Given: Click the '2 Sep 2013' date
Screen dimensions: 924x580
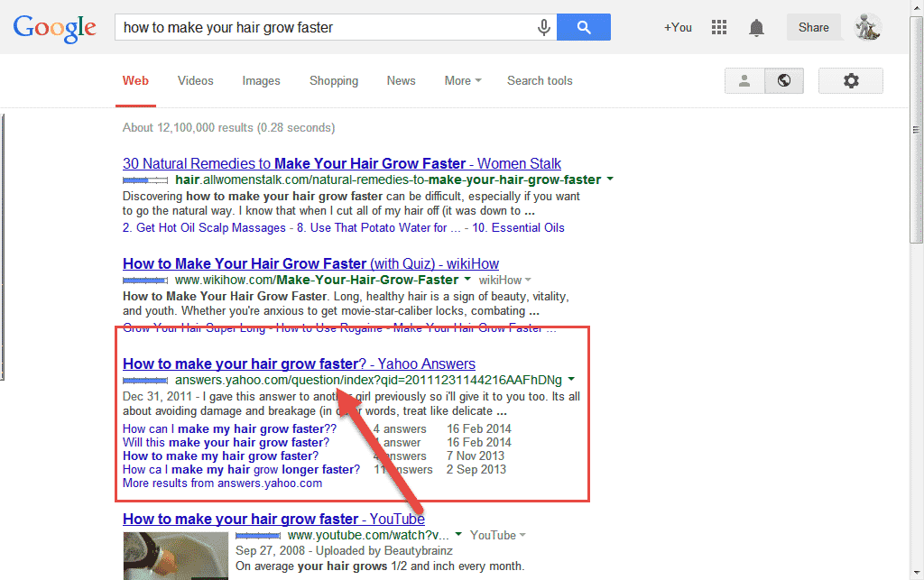Looking at the screenshot, I should 476,469.
